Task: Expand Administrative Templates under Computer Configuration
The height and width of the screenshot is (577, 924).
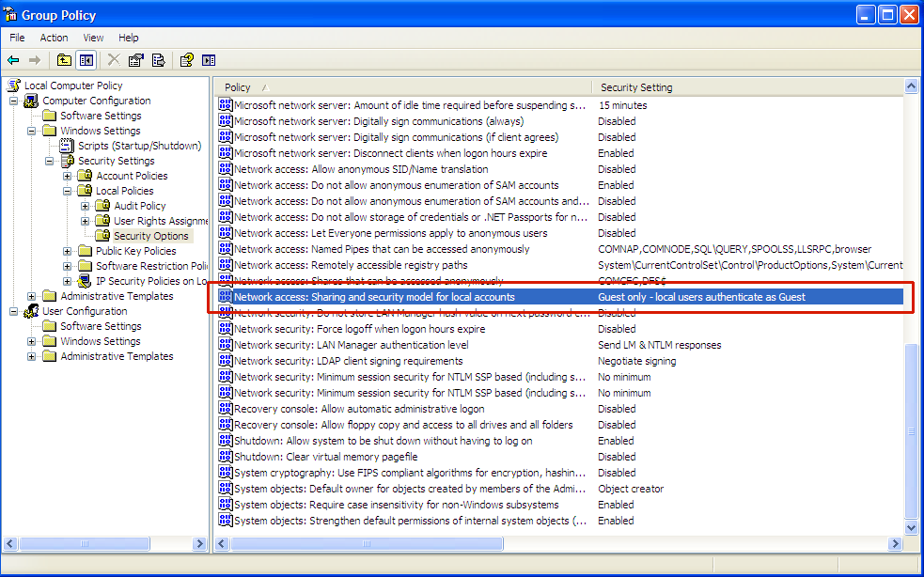Action: pos(31,296)
